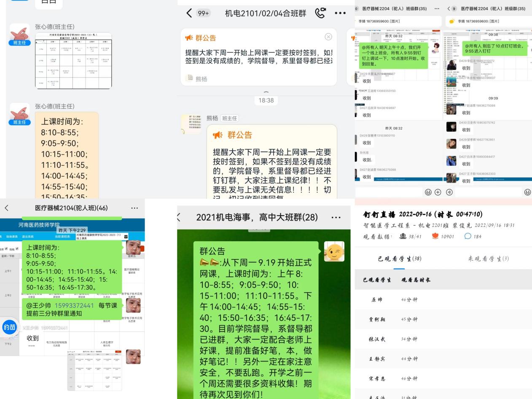Tap the 99+ unread badge
This screenshot has width=532, height=399.
pyautogui.click(x=203, y=13)
